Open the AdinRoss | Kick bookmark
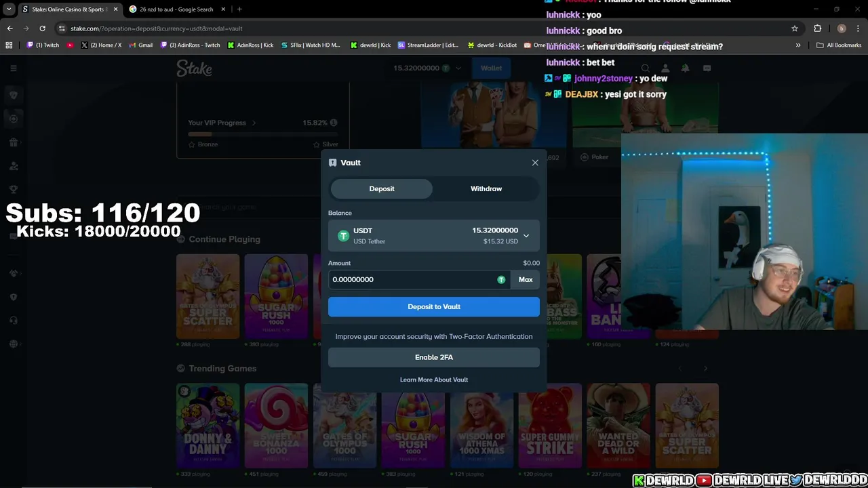This screenshot has width=868, height=488. point(250,45)
